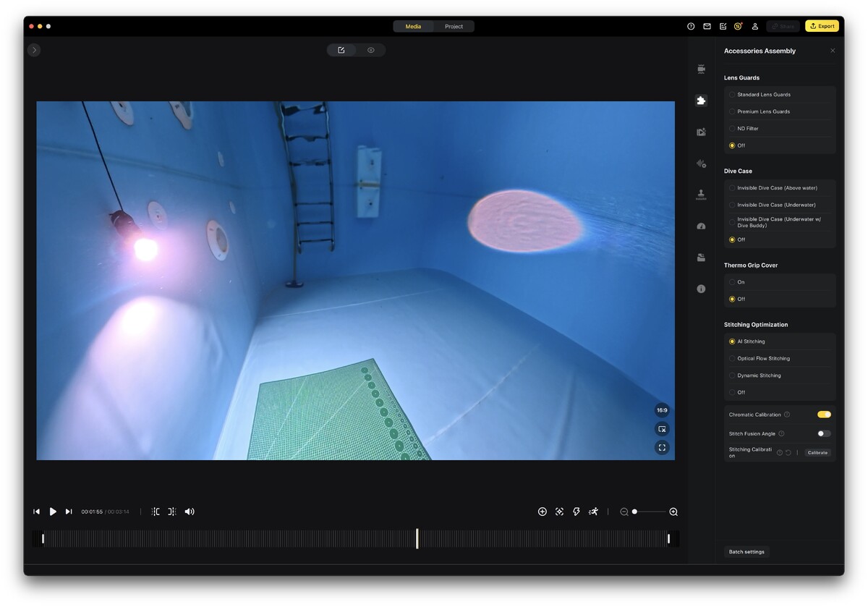Open the stabilization settings sidebar icon

point(700,69)
